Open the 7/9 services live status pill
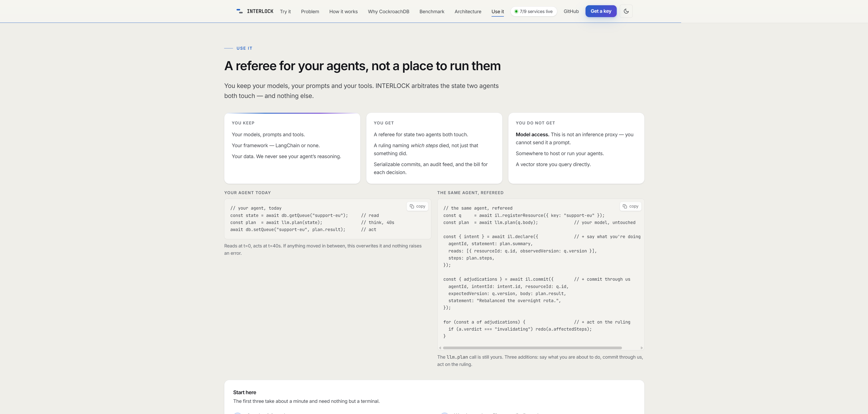Viewport: 868px width, 414px height. pos(534,11)
